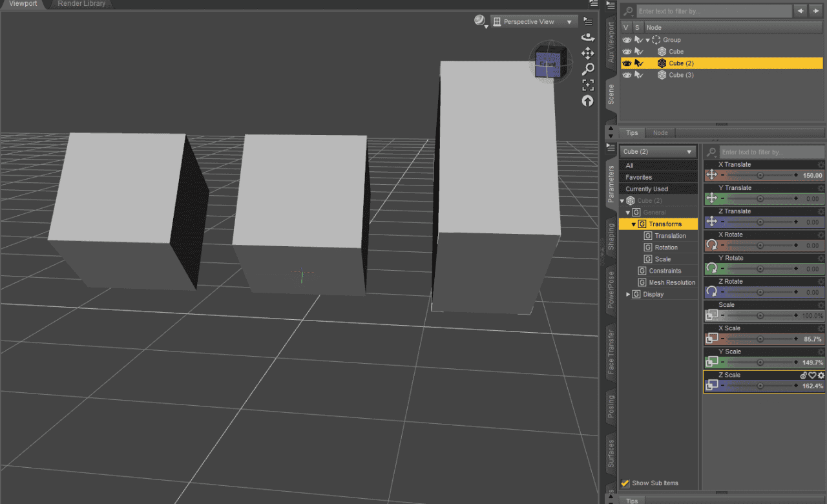Open the Cube (2) node selector dropdown

658,151
